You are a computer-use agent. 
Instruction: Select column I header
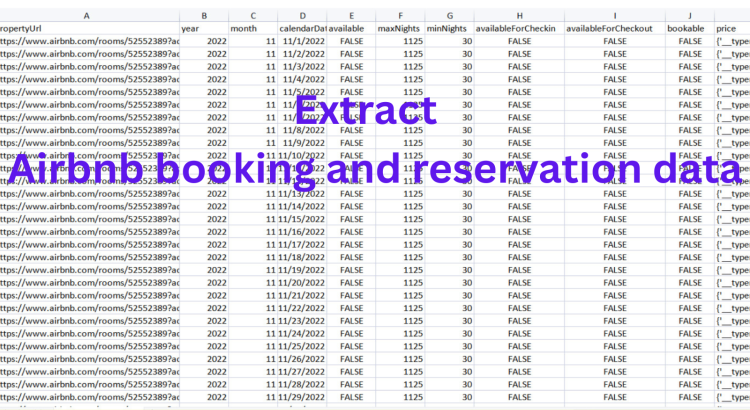pyautogui.click(x=615, y=16)
